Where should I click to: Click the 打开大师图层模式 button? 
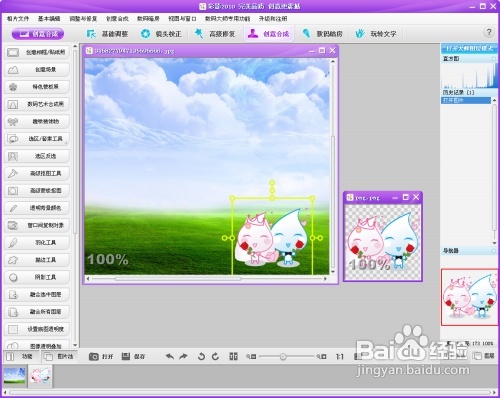[469, 48]
